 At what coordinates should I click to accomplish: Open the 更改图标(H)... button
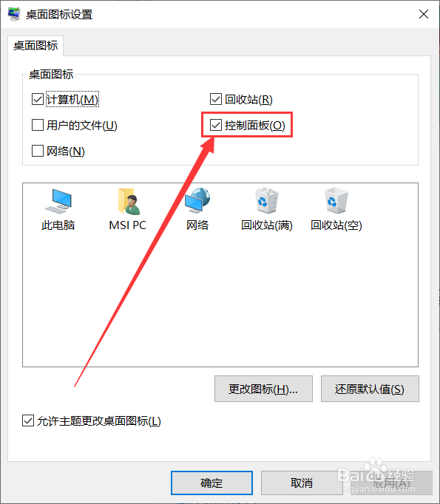pyautogui.click(x=263, y=389)
